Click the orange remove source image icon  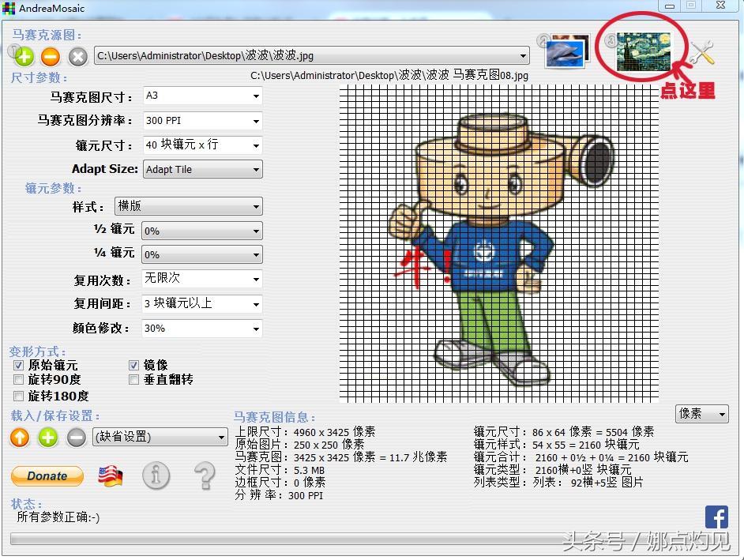[51, 56]
